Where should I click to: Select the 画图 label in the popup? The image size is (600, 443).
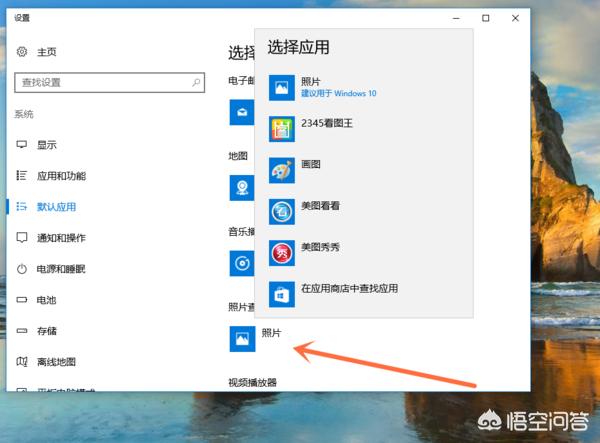coord(311,164)
